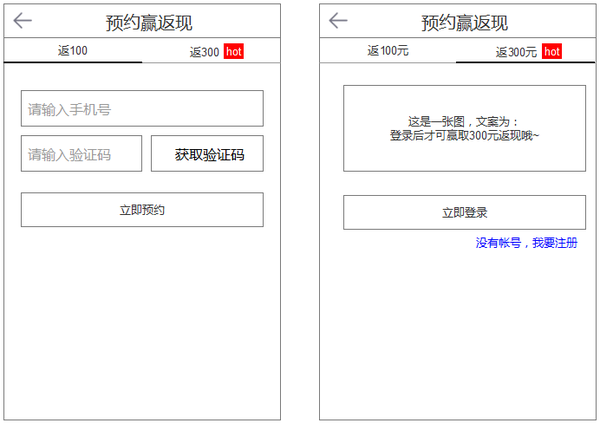Switch to the 返100 tab

point(72,51)
